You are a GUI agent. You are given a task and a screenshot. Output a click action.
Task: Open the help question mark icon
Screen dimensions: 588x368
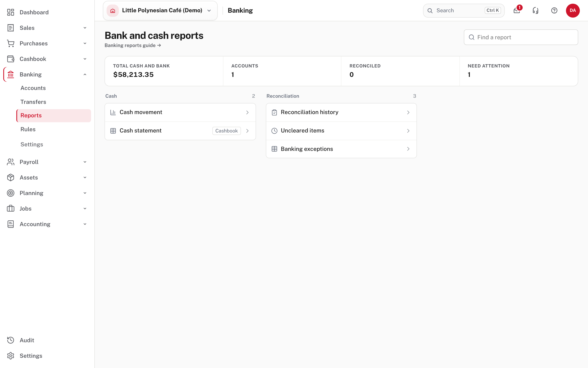point(554,10)
